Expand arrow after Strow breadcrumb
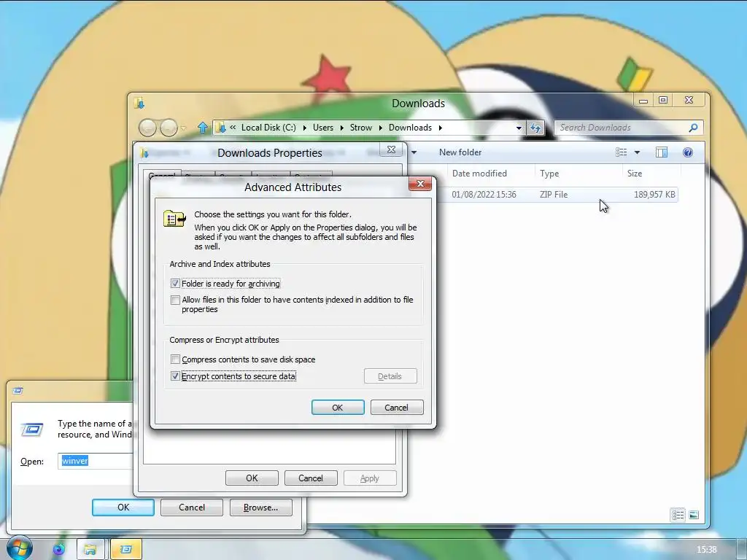The image size is (747, 560). click(380, 128)
